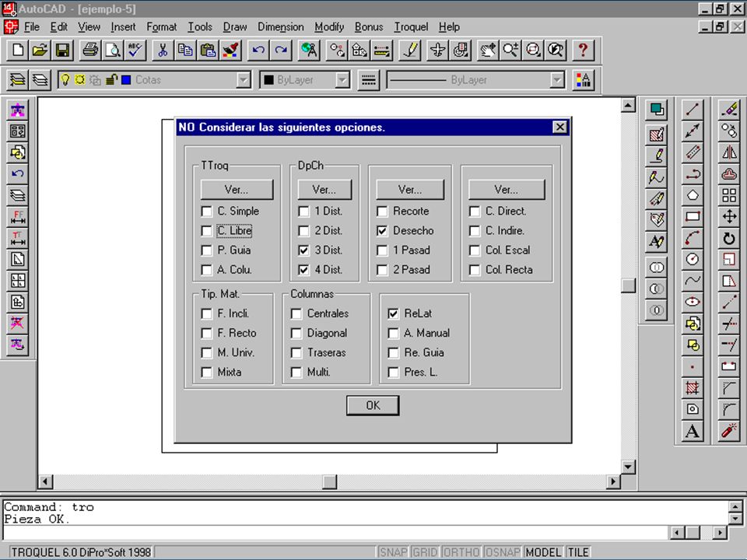Uncheck the 4 Dist. checkbox

click(x=303, y=270)
